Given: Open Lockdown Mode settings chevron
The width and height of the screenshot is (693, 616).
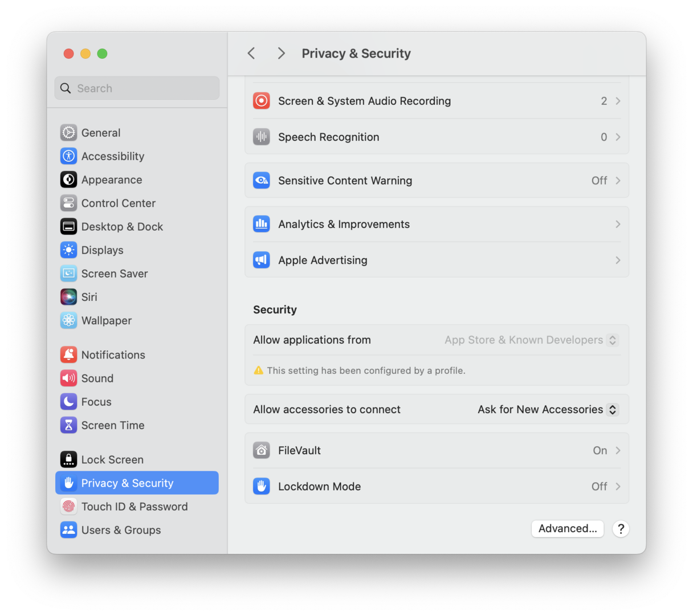Looking at the screenshot, I should click(x=618, y=486).
